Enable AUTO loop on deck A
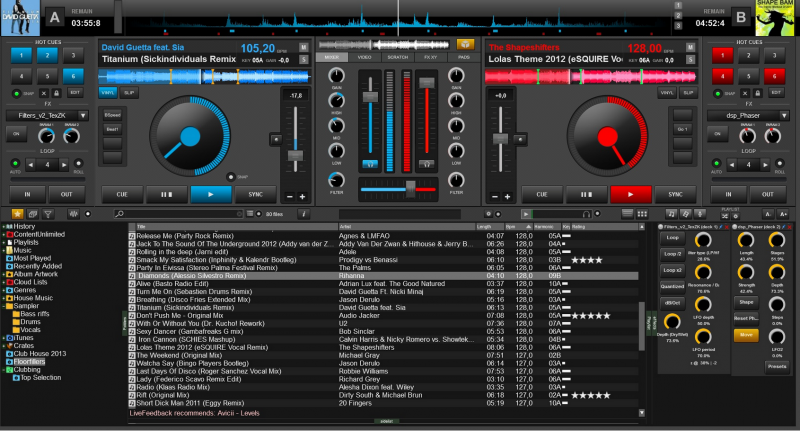This screenshot has width=800, height=431. (x=15, y=163)
